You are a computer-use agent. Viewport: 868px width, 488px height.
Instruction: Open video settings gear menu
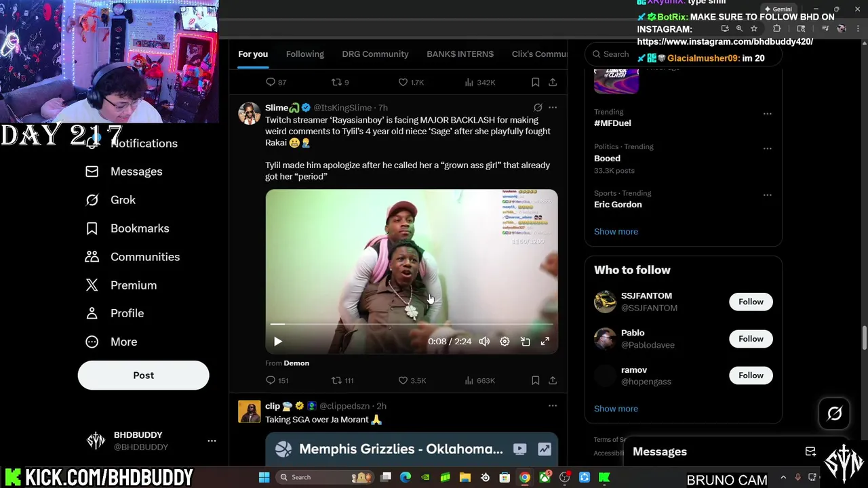[x=505, y=342]
